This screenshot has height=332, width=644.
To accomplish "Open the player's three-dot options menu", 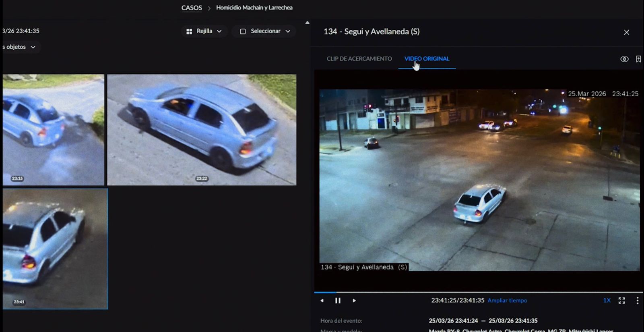I will pyautogui.click(x=637, y=301).
